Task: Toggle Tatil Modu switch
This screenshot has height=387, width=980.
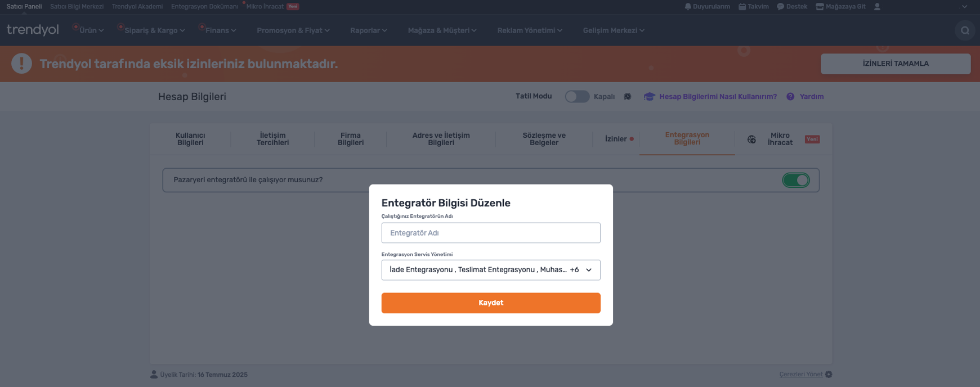Action: click(577, 97)
